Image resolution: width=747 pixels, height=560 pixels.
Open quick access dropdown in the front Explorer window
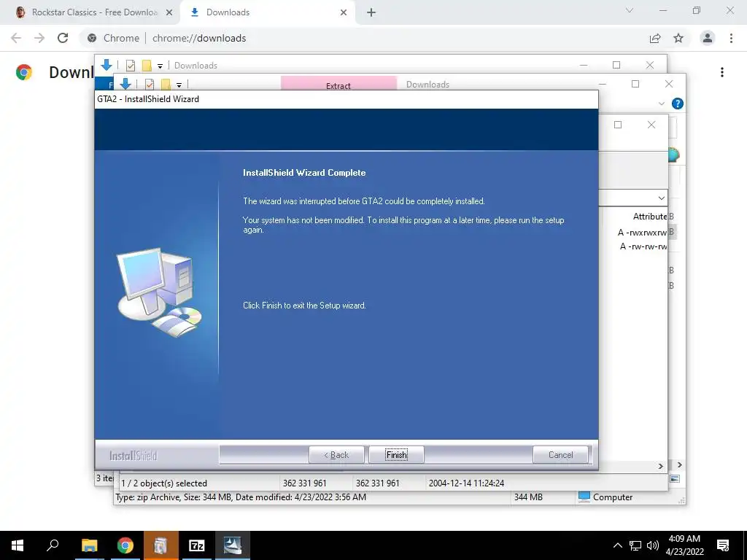click(x=179, y=85)
